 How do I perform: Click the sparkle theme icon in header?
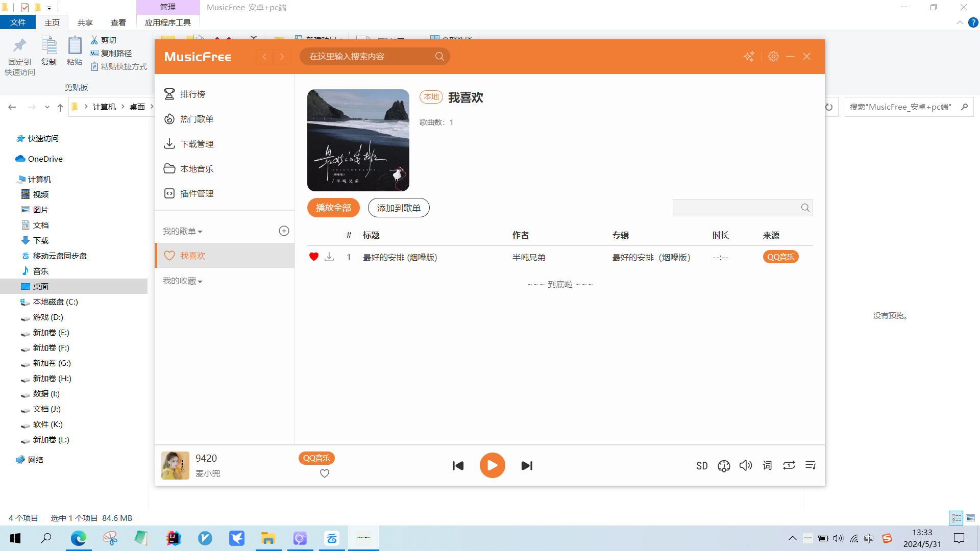[749, 57]
